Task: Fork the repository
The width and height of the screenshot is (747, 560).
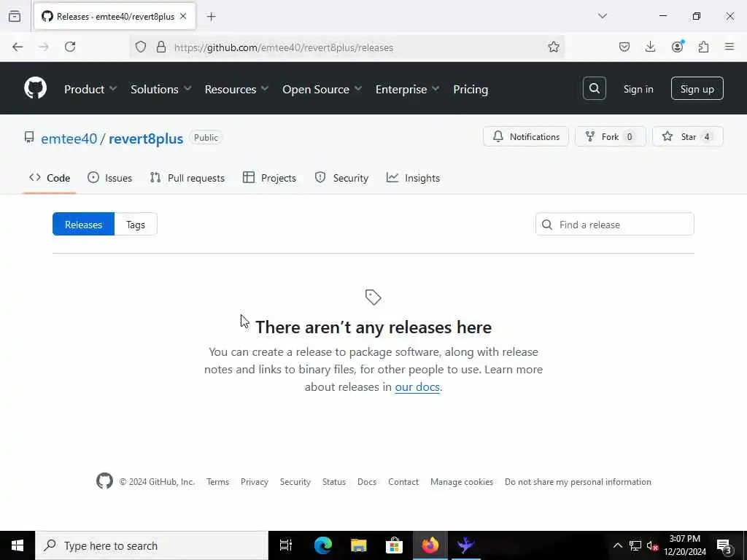Action: click(610, 136)
